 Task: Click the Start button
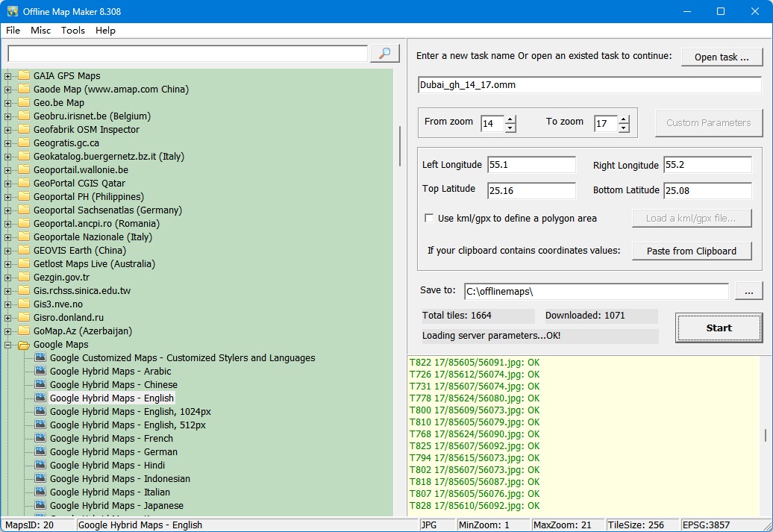[x=719, y=328]
